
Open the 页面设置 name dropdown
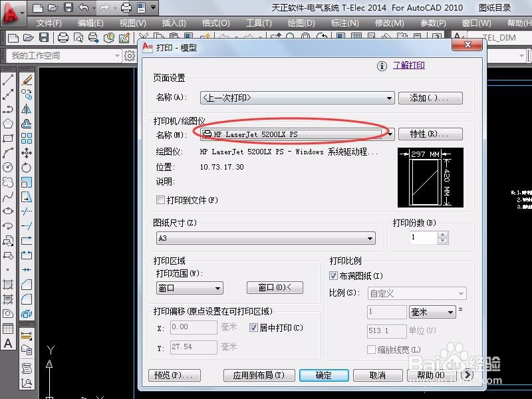(297, 98)
